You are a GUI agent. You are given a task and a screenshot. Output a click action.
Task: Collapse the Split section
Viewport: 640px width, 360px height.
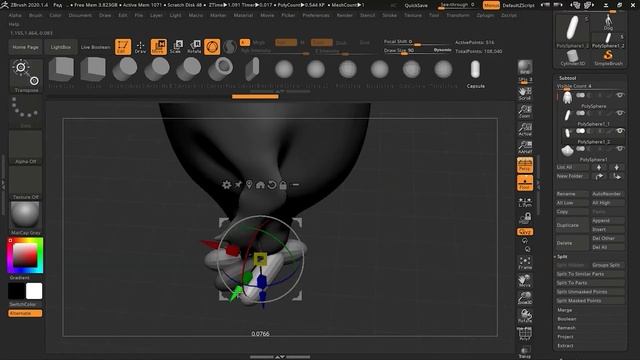(562, 256)
